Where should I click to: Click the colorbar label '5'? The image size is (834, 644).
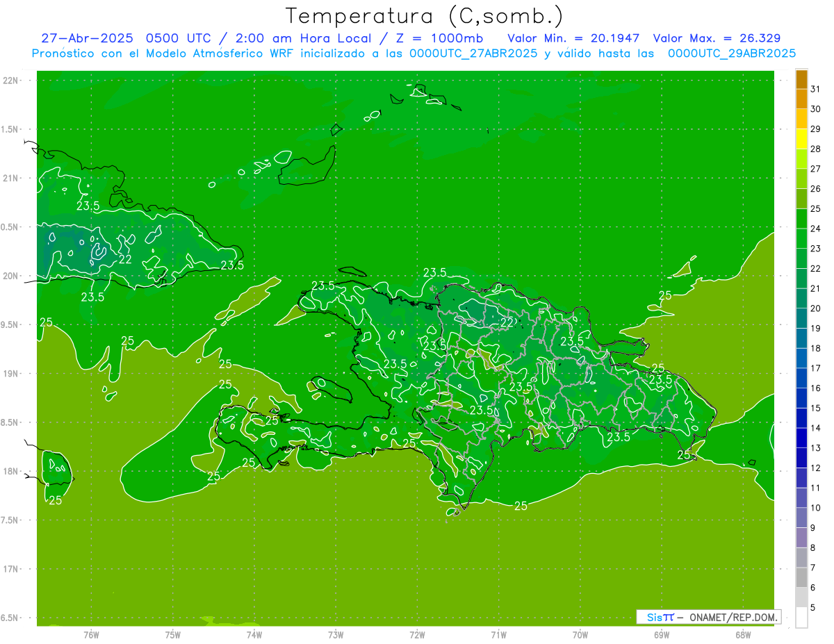[813, 608]
